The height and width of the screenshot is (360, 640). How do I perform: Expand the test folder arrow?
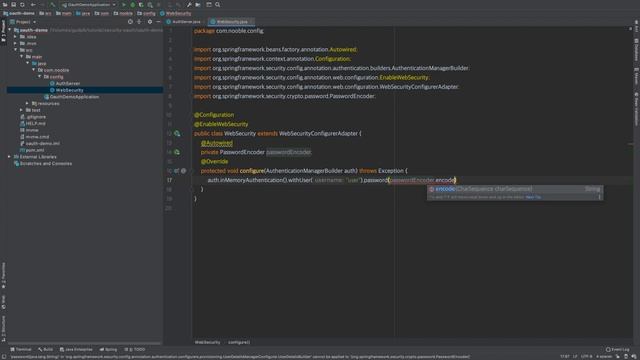(x=21, y=110)
